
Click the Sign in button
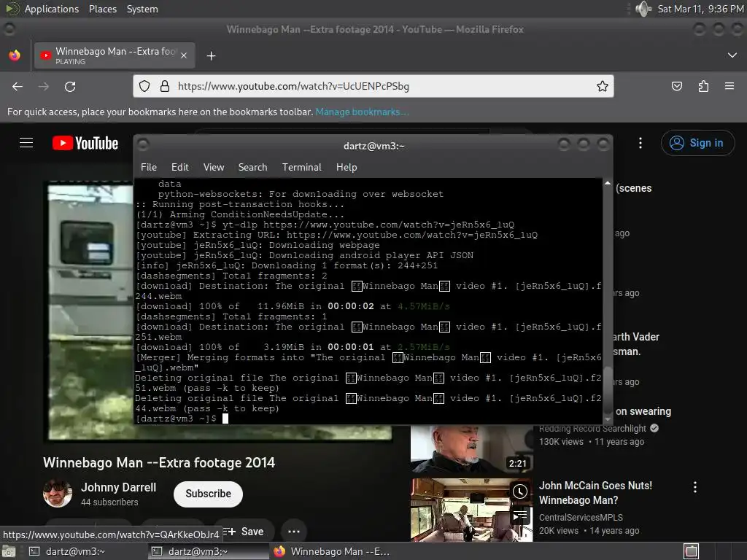(x=697, y=143)
